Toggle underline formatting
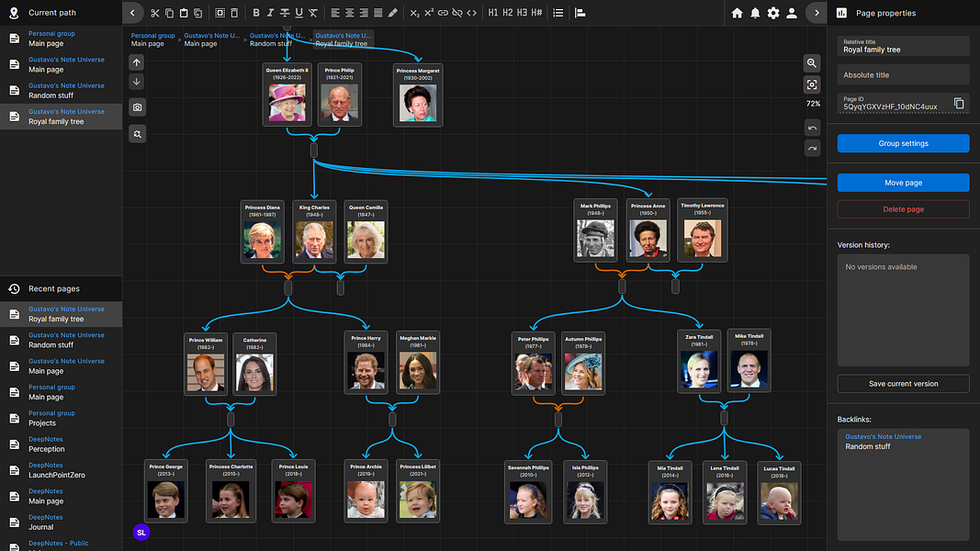This screenshot has width=980, height=551. click(299, 13)
